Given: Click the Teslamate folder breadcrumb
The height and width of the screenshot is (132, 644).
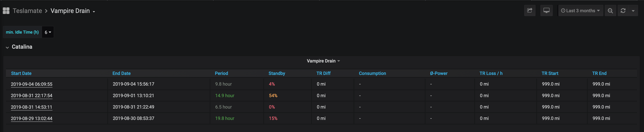Looking at the screenshot, I should pos(27,11).
